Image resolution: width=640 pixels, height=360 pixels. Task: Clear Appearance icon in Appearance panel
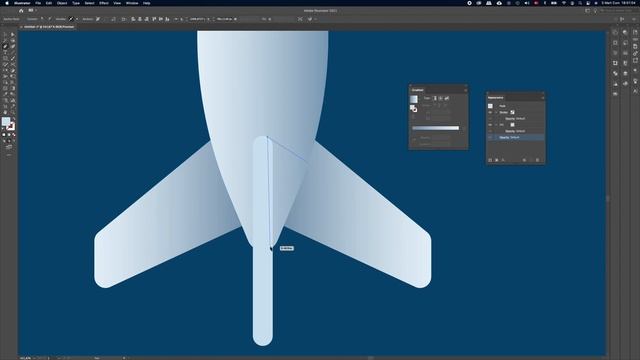point(524,160)
